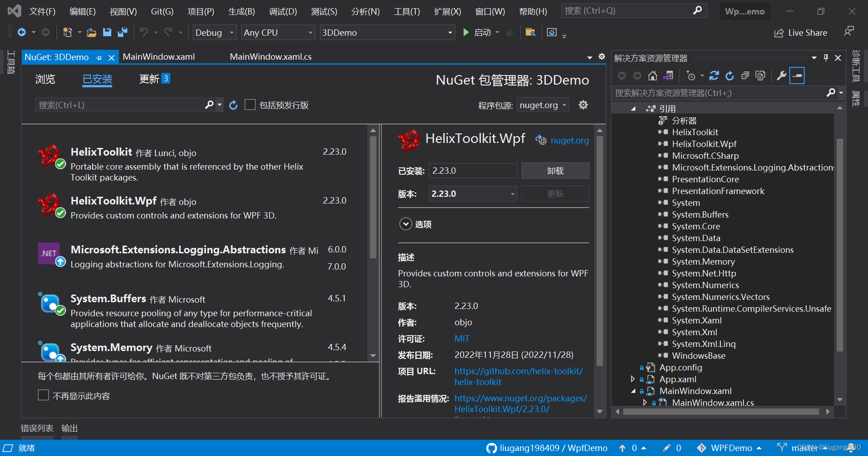Click the open file folder icon
This screenshot has width=868, height=456.
pos(91,32)
